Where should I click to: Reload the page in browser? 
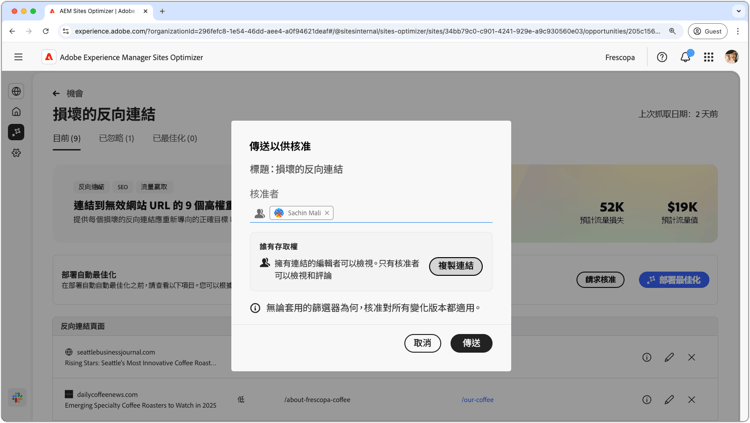(45, 31)
